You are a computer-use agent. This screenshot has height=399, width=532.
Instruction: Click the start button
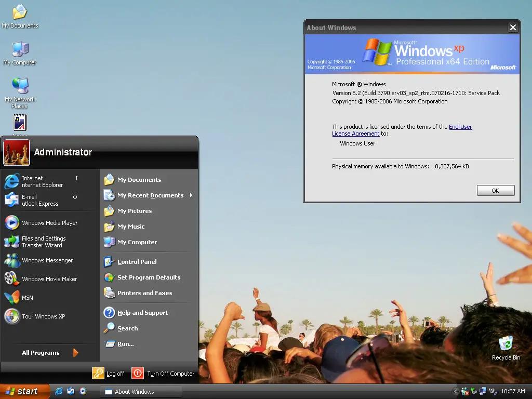coord(24,391)
